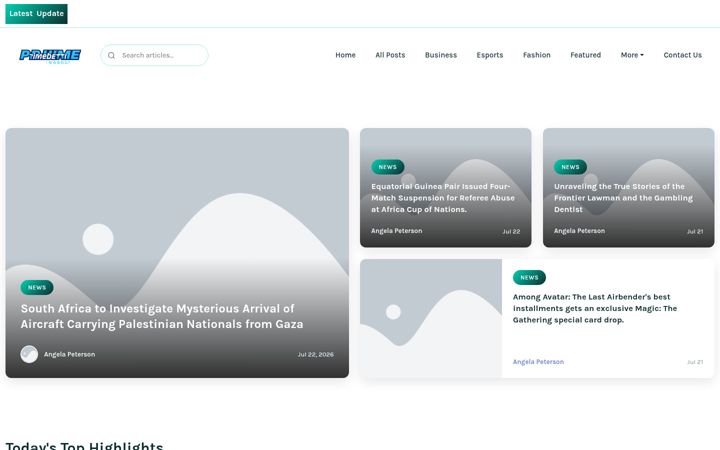Click the search magnifier icon
Viewport: 720px width, 450px height.
pos(112,56)
